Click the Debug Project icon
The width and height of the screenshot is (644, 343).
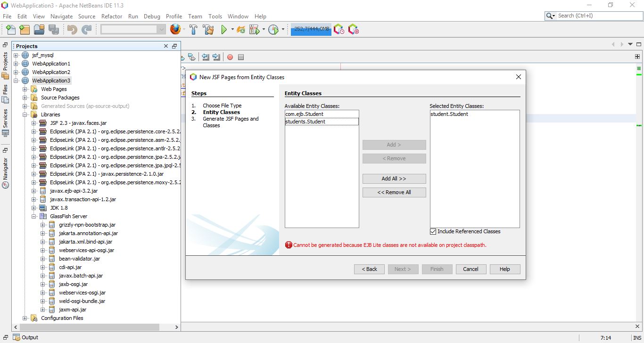[x=255, y=30]
